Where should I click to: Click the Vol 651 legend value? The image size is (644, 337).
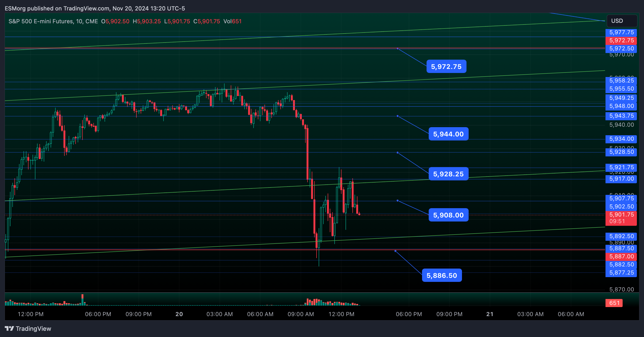click(x=232, y=21)
